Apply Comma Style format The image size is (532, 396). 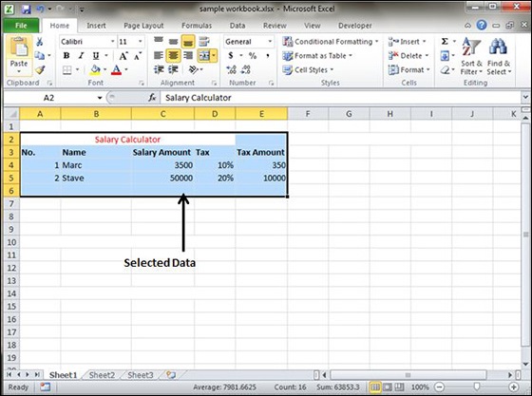tap(268, 55)
